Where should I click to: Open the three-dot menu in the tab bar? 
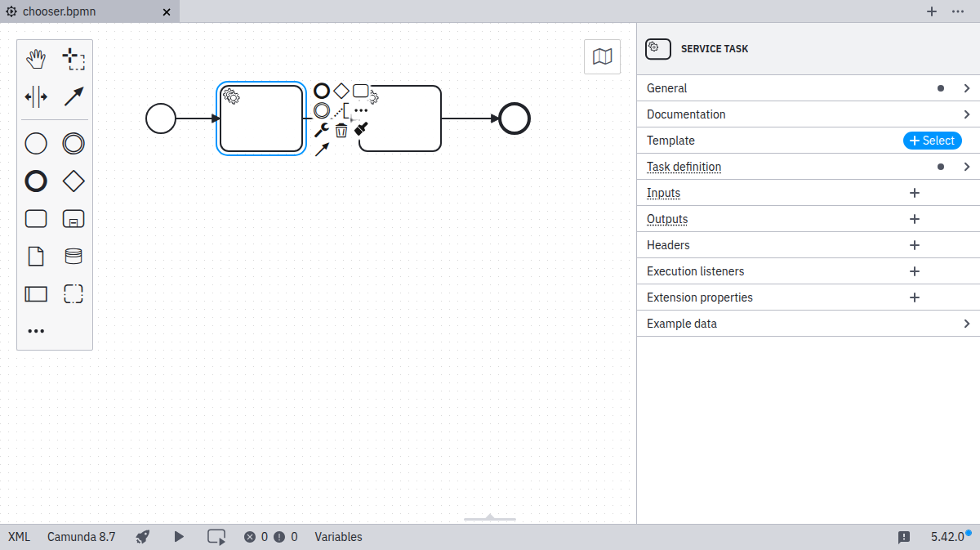958,11
